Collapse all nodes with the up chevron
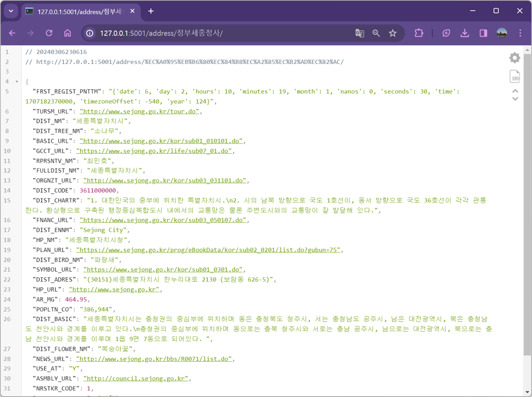Viewport: 532px width, 397px height. tap(515, 90)
